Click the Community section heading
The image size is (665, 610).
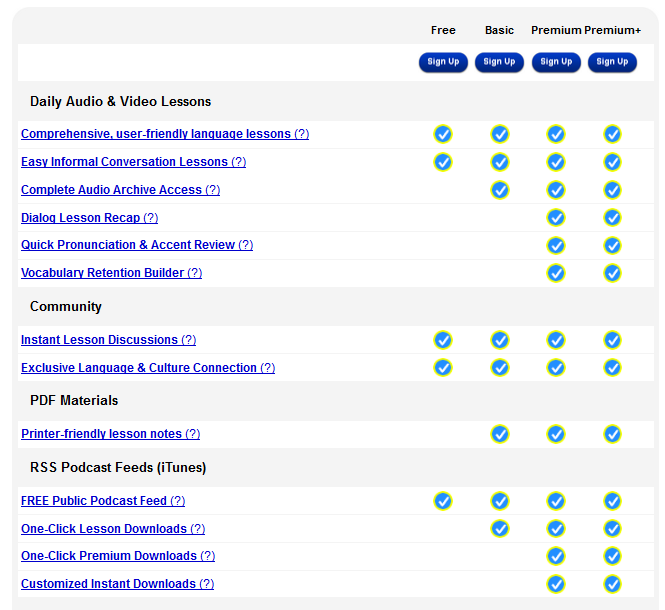[66, 307]
